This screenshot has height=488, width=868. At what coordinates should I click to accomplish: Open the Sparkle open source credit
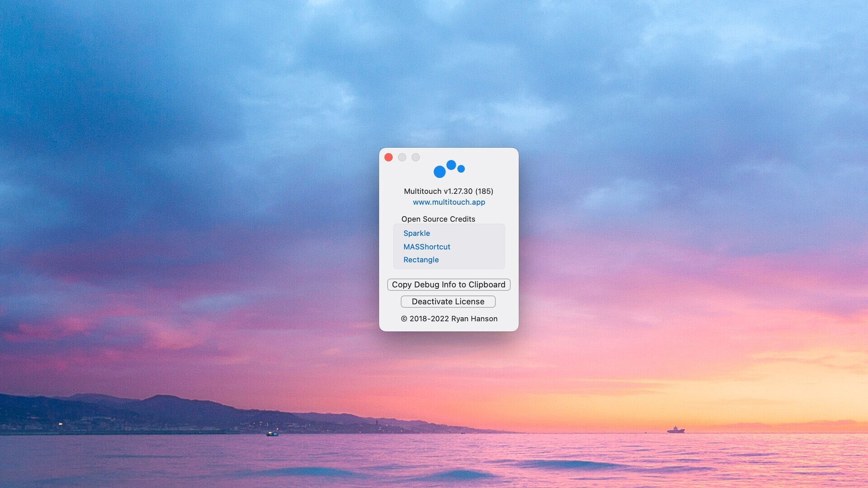coord(416,233)
